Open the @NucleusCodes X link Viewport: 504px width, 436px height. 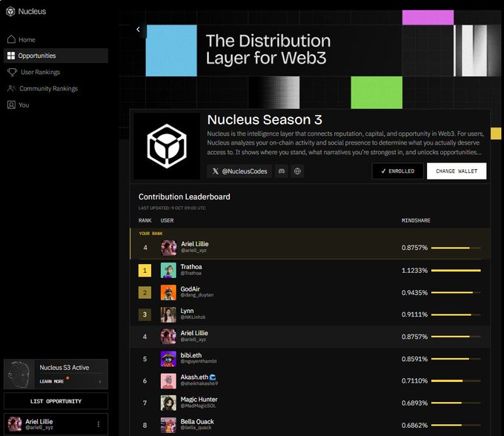tap(240, 171)
